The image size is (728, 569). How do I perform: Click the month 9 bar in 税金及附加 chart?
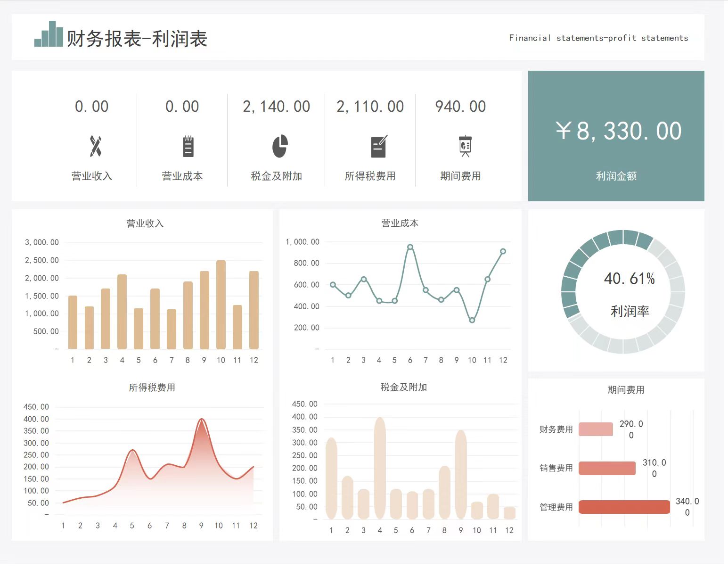[461, 474]
